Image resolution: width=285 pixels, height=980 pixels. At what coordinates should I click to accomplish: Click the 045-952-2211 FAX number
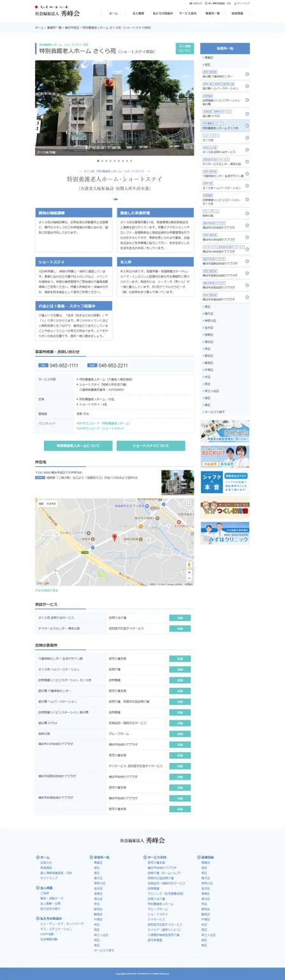click(113, 366)
